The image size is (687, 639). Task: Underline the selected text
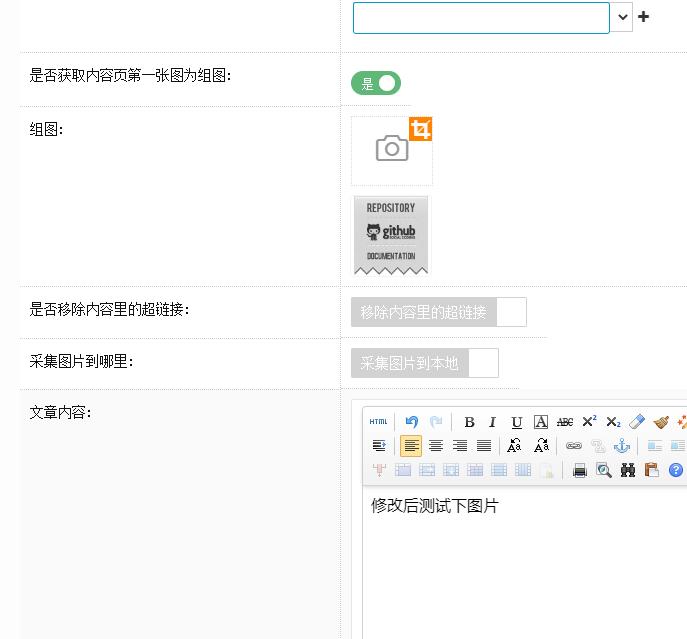516,422
